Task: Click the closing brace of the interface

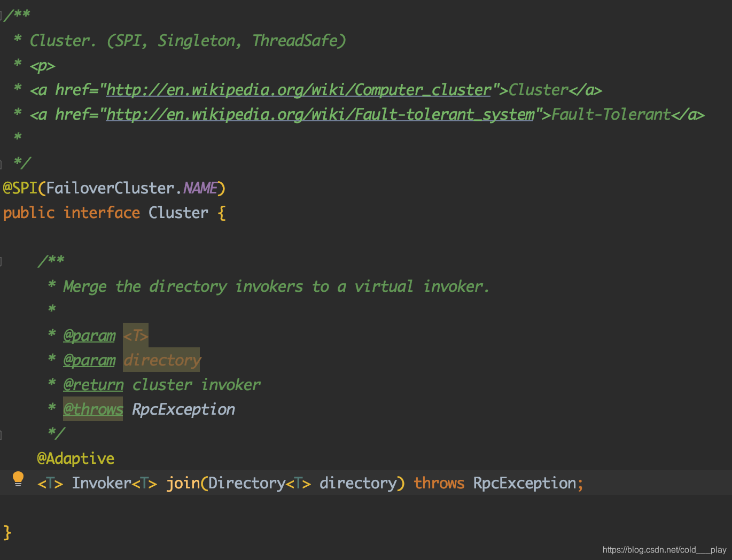Action: [x=7, y=532]
